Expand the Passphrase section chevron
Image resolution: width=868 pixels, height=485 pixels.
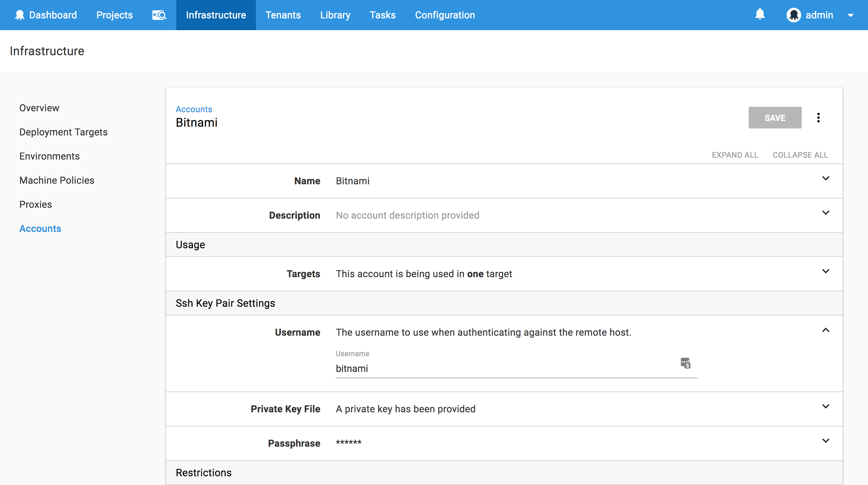[825, 441]
